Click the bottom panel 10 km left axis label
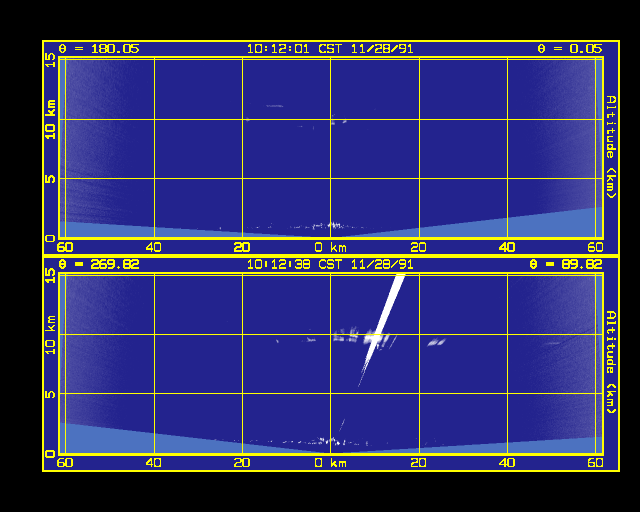The height and width of the screenshot is (512, 640). (x=50, y=335)
